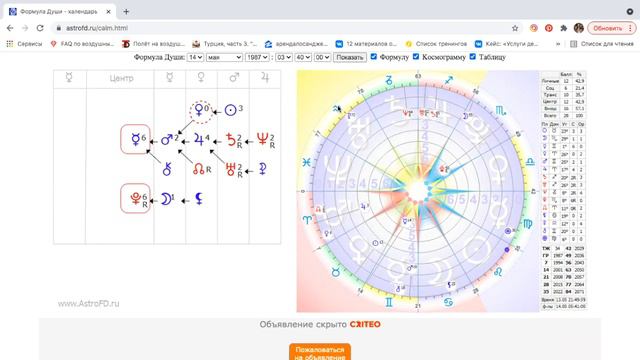Click the Lilith symbol beside the Moon

pyautogui.click(x=199, y=199)
